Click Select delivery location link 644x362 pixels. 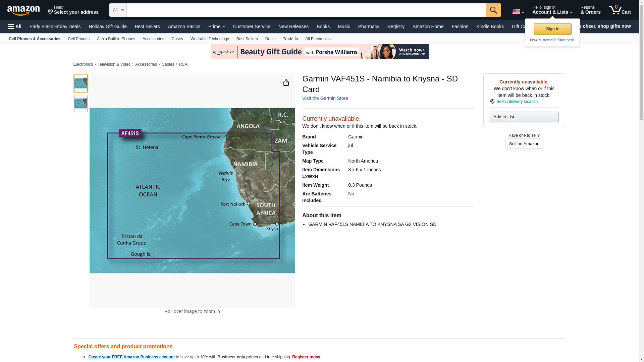coord(517,102)
